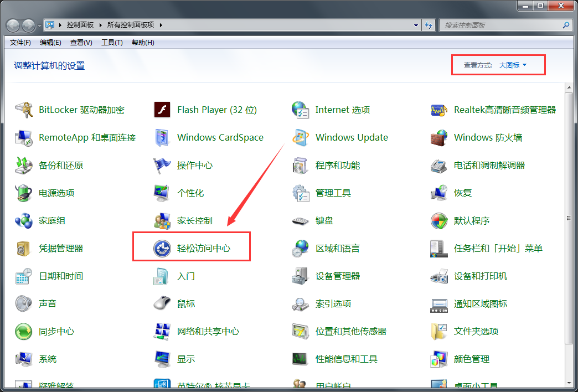
Task: Click the 凭据管理器 safe icon
Action: coord(24,248)
